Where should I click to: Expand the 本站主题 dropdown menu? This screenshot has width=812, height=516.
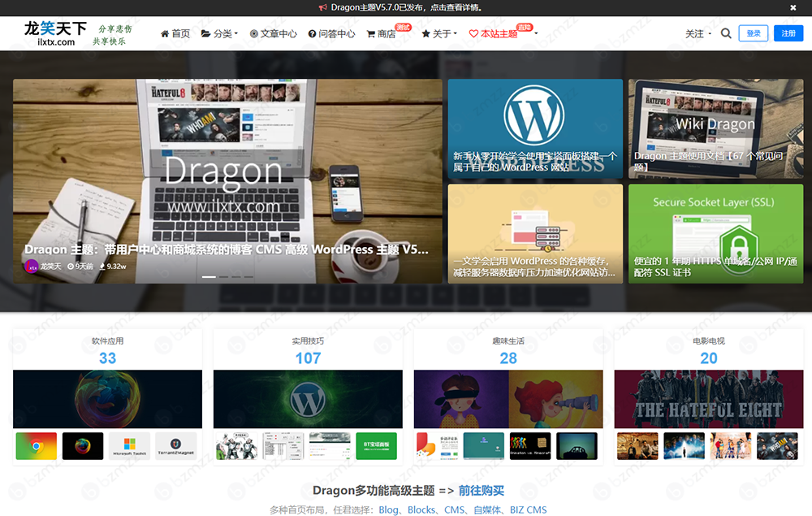click(503, 33)
